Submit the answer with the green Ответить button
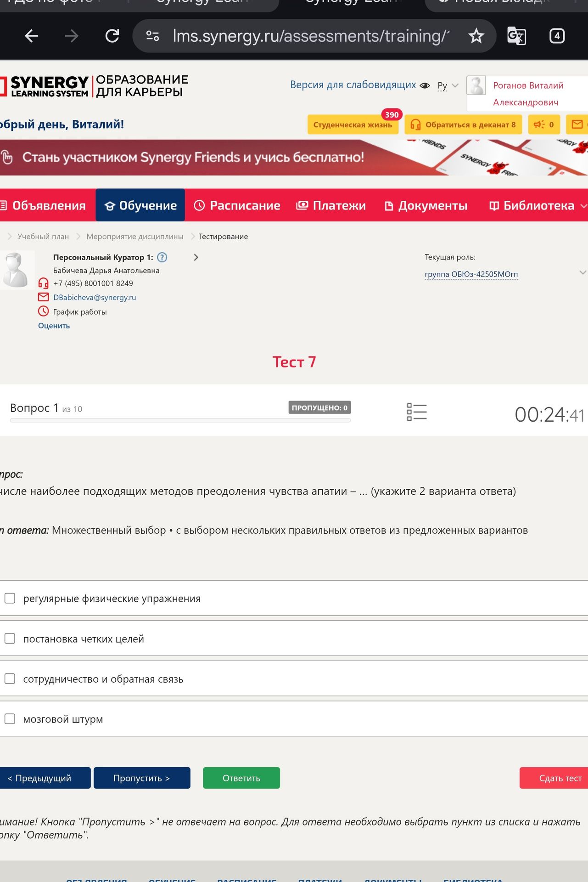Image resolution: width=588 pixels, height=882 pixels. click(241, 778)
